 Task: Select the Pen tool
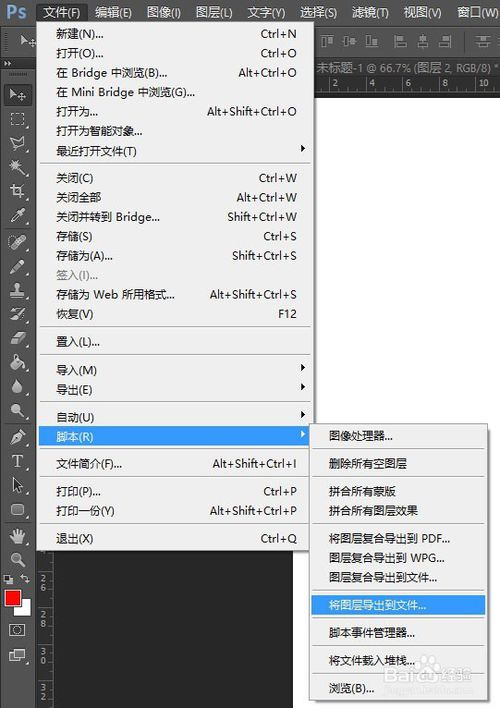[18, 437]
